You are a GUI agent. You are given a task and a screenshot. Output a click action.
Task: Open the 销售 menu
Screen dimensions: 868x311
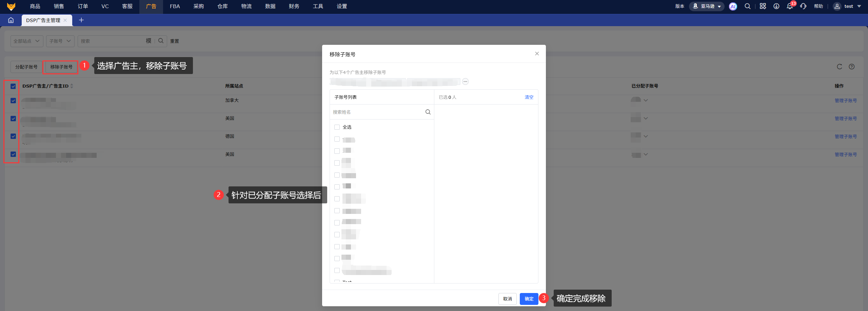coord(59,6)
